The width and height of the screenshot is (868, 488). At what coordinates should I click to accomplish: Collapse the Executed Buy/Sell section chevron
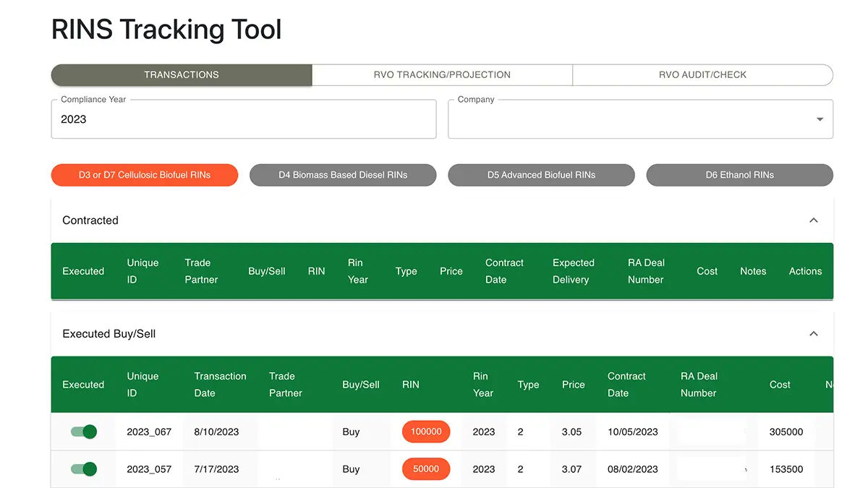click(x=813, y=334)
